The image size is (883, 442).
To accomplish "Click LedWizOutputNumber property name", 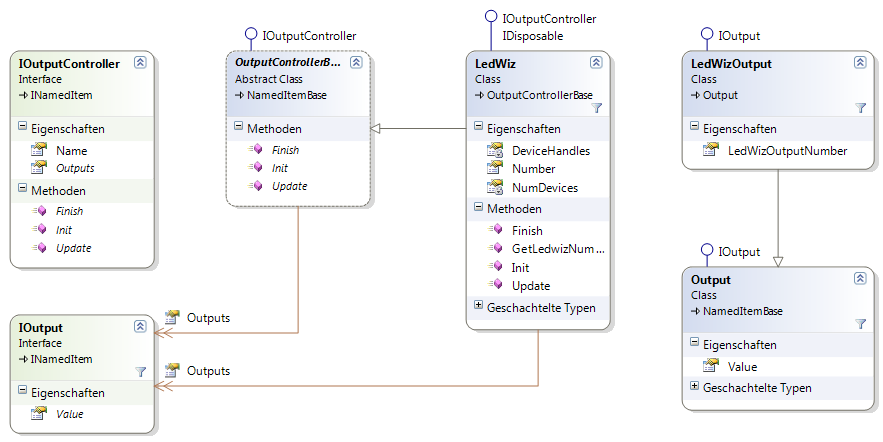I will [787, 150].
